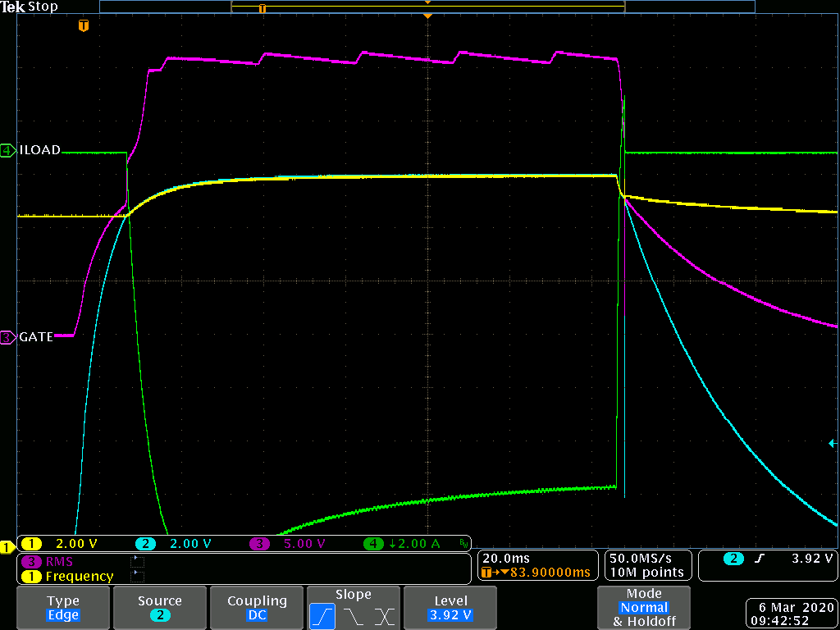Open the Mode Normal & Holdoff button
The width and height of the screenshot is (840, 630).
tap(644, 608)
